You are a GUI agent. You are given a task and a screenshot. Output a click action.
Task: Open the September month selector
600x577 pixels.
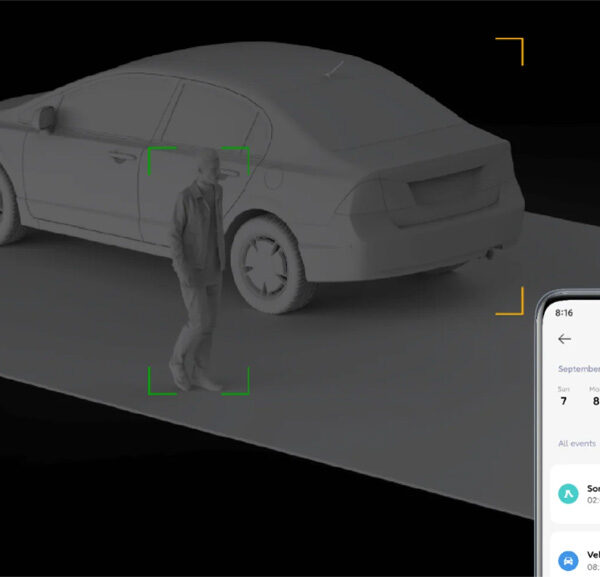click(x=577, y=368)
